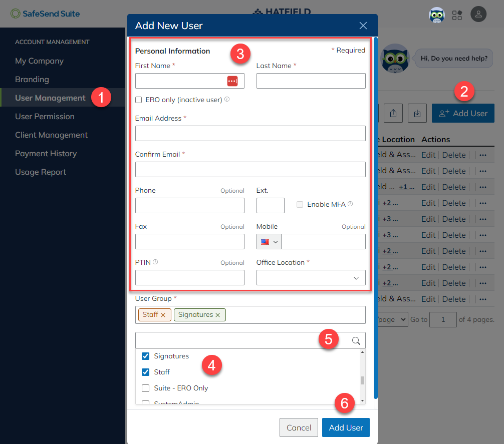
Task: Click the export users icon
Action: 393,113
